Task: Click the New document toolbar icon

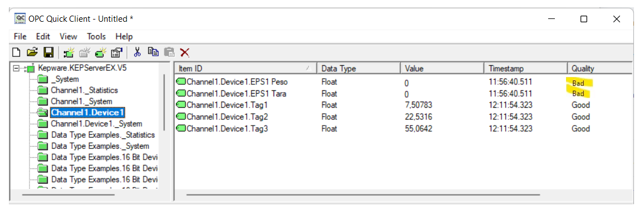Action: point(16,52)
